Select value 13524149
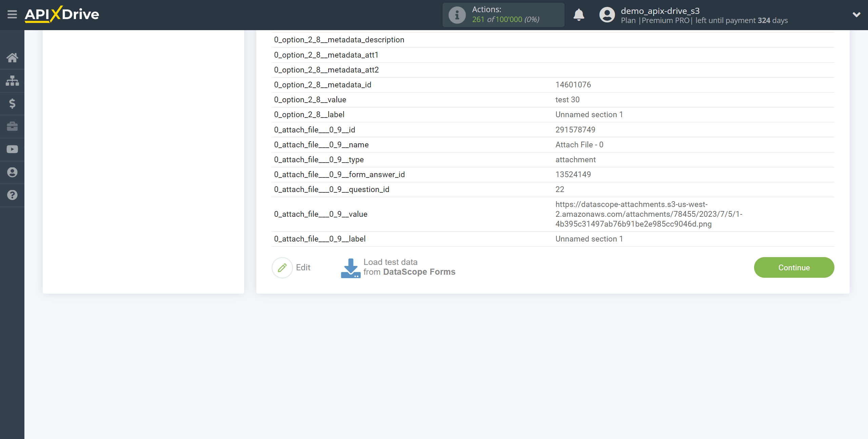Image resolution: width=868 pixels, height=439 pixels. click(x=573, y=174)
